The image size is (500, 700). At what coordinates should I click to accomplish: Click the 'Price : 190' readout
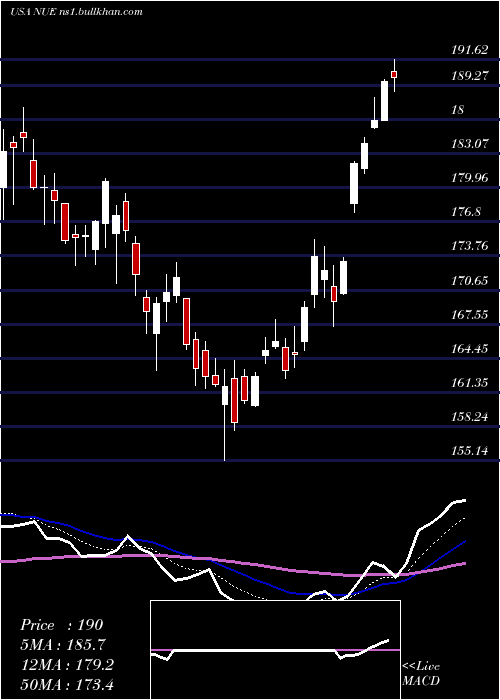[62, 625]
